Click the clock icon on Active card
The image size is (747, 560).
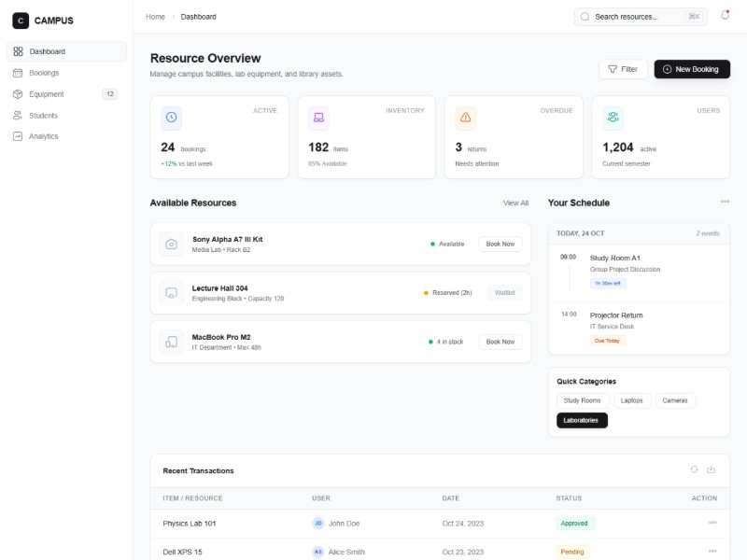[x=171, y=117]
